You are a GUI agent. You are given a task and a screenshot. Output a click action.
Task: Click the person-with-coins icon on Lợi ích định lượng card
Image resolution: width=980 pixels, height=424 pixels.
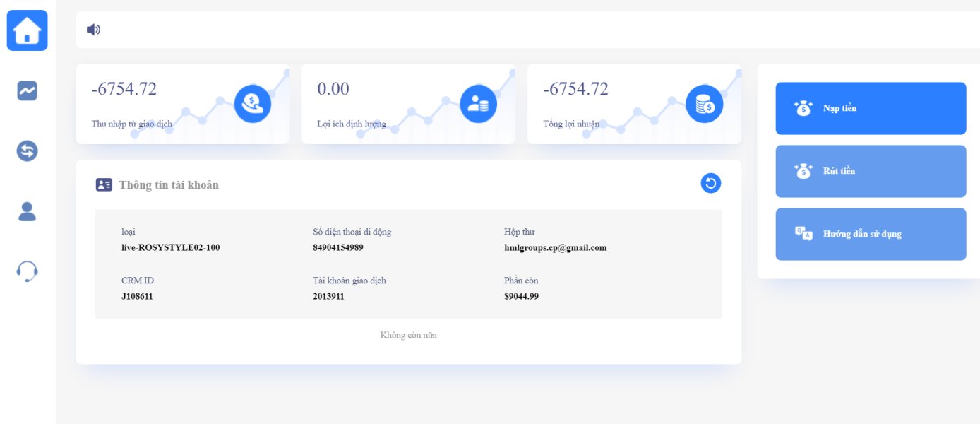coord(479,104)
